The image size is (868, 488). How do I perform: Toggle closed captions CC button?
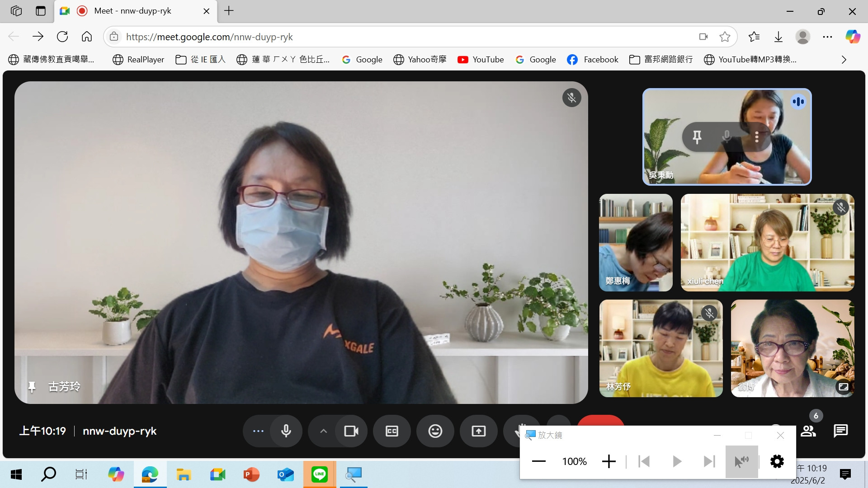coord(392,431)
